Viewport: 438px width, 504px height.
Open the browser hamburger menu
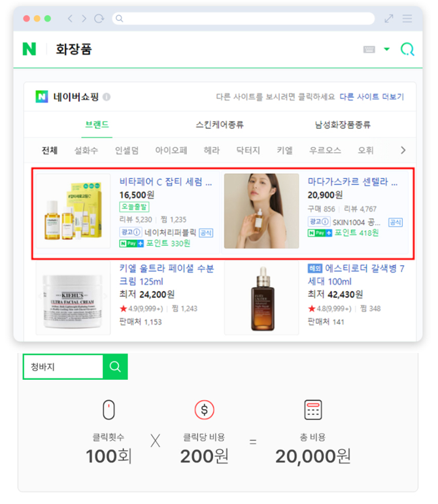(407, 18)
